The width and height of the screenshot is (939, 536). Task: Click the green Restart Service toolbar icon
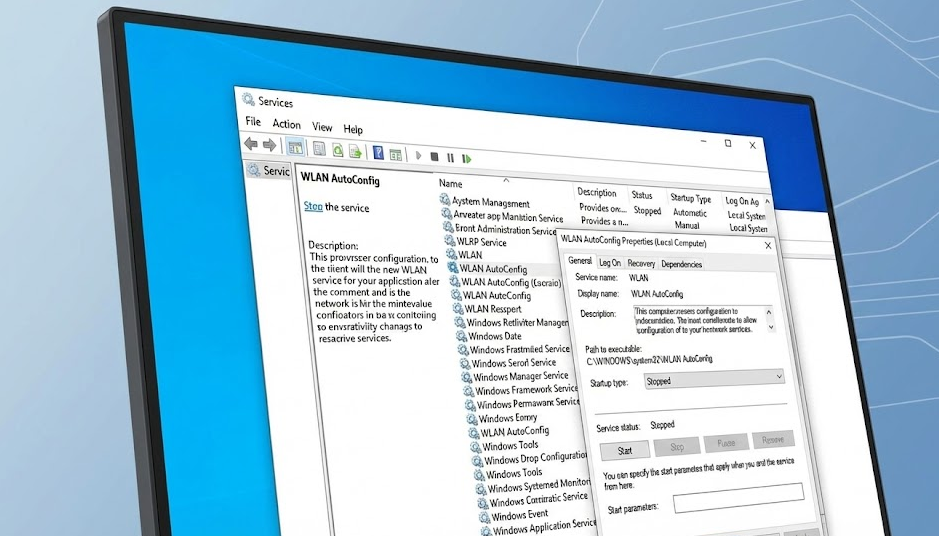pos(467,159)
